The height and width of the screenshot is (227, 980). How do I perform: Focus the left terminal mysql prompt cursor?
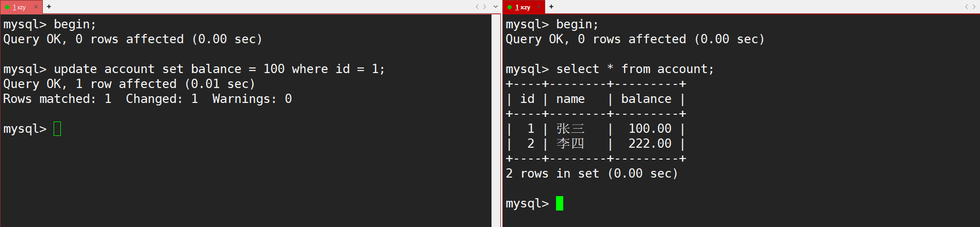(x=57, y=129)
